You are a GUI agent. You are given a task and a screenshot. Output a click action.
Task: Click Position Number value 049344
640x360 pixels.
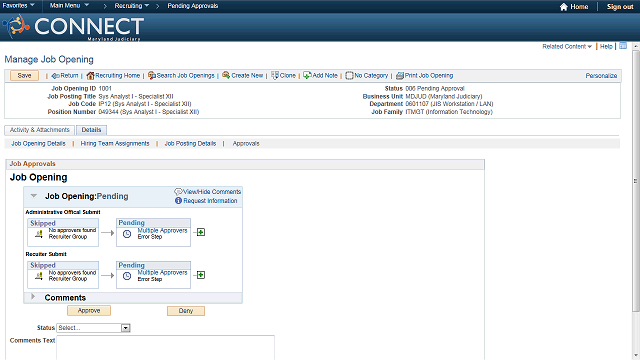pos(149,112)
